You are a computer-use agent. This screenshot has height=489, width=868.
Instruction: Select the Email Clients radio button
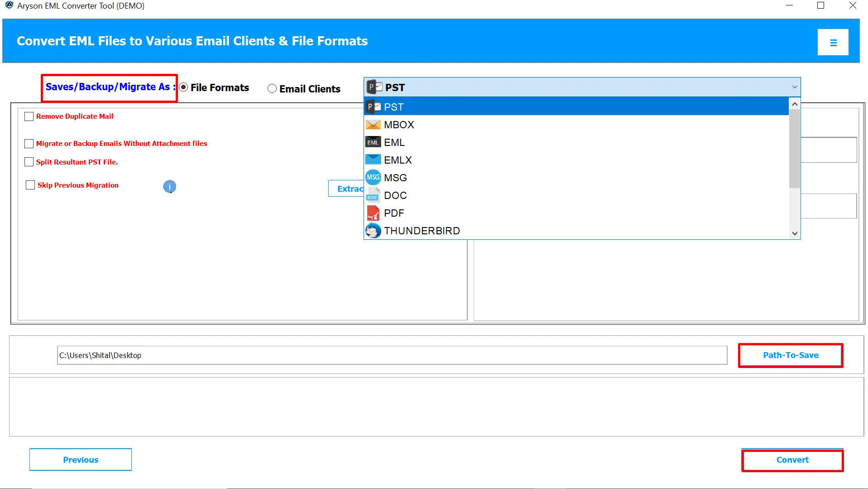[272, 88]
